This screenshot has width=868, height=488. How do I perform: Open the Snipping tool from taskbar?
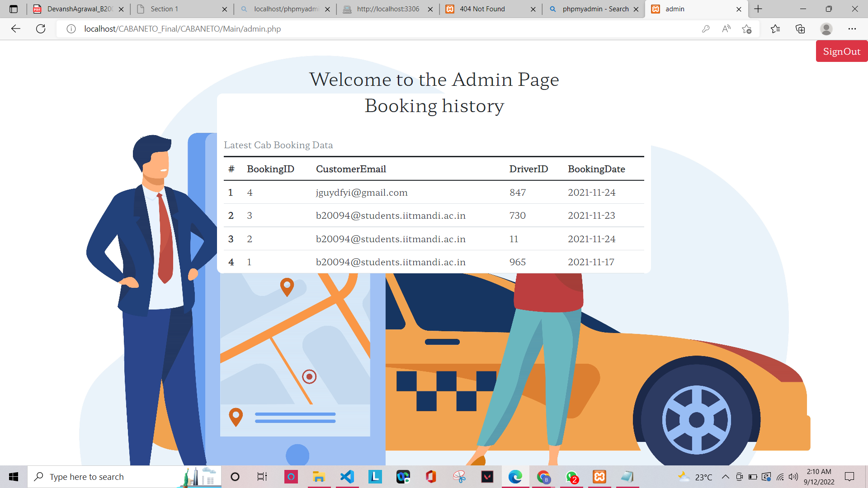pos(459,477)
